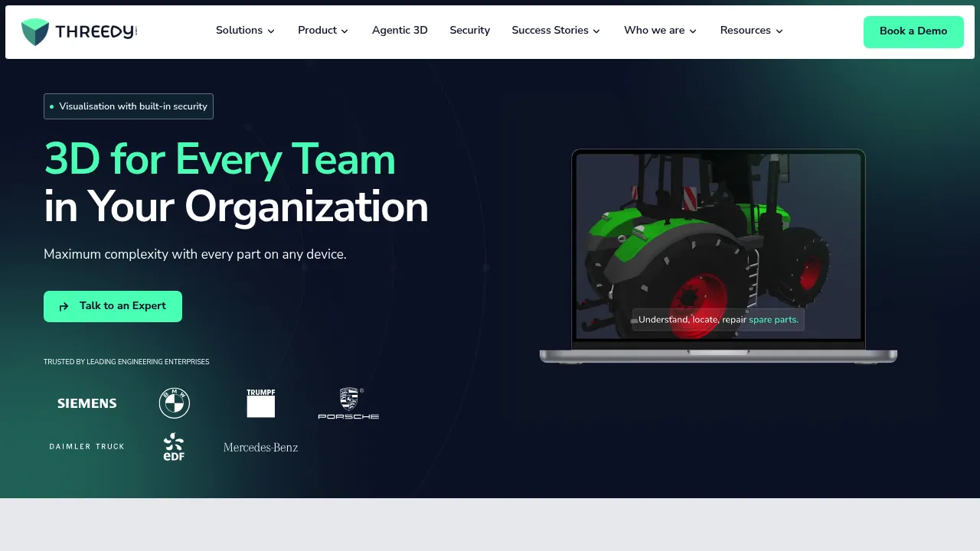Expand the Product dropdown menu
The height and width of the screenshot is (551, 980).
[x=323, y=31]
